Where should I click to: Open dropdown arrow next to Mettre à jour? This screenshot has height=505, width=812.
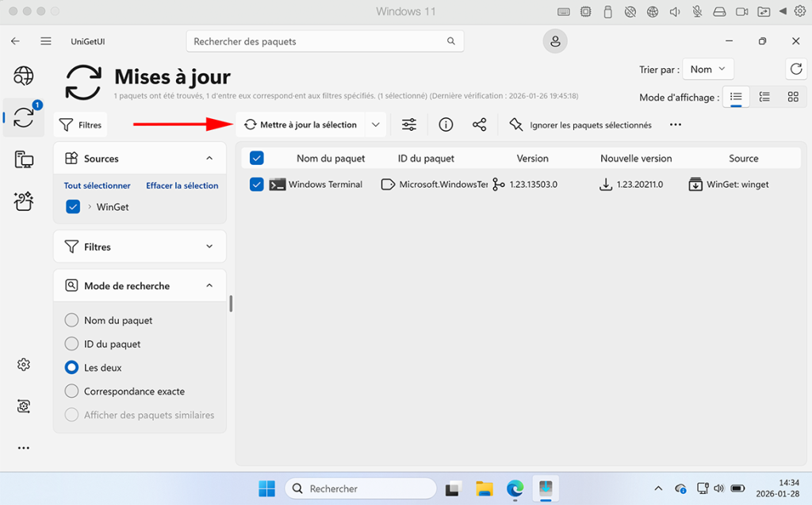coord(376,124)
